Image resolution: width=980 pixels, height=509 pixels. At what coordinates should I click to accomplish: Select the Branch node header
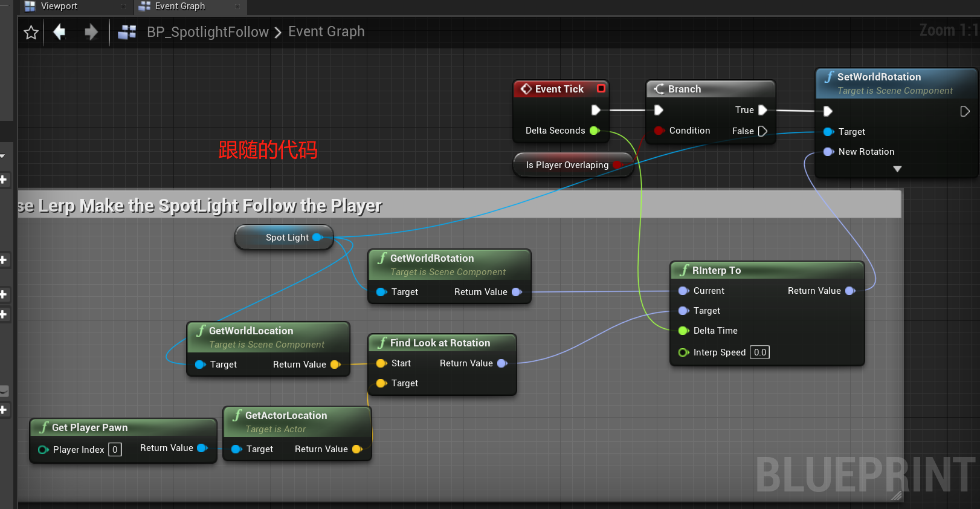(711, 89)
